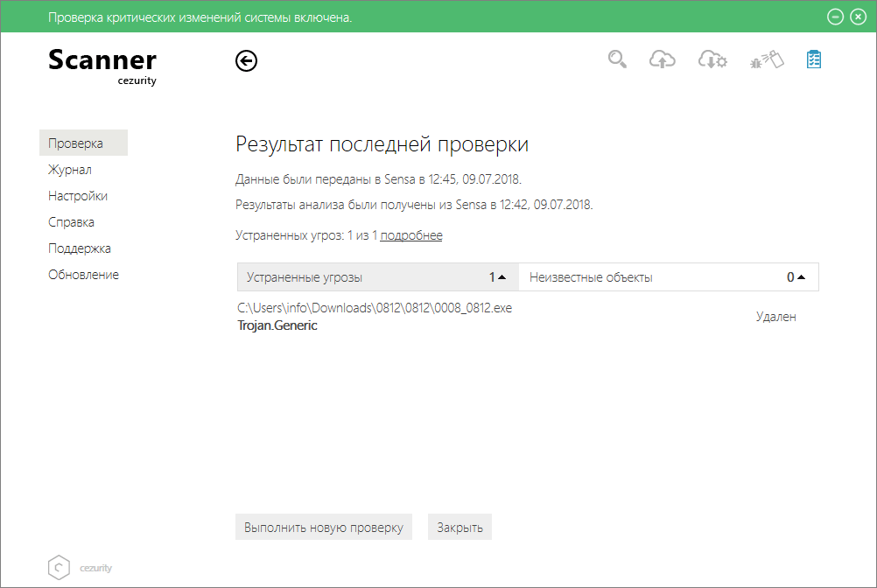Click the Результат последней проверки heading
The height and width of the screenshot is (588, 877).
(x=382, y=144)
